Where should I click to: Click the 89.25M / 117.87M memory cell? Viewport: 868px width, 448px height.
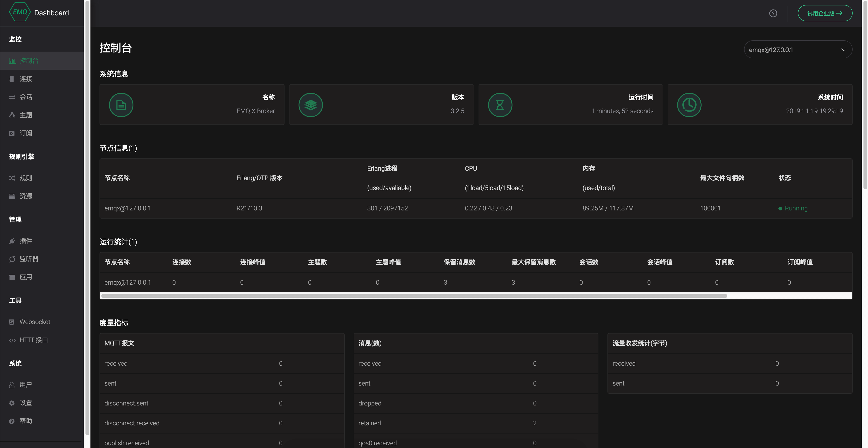coord(608,208)
